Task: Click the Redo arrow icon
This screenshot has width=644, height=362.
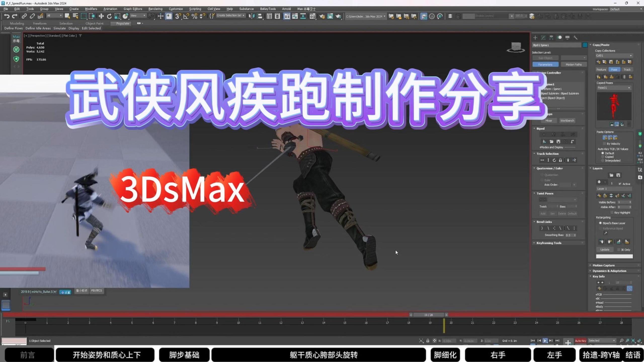Action: tap(15, 16)
